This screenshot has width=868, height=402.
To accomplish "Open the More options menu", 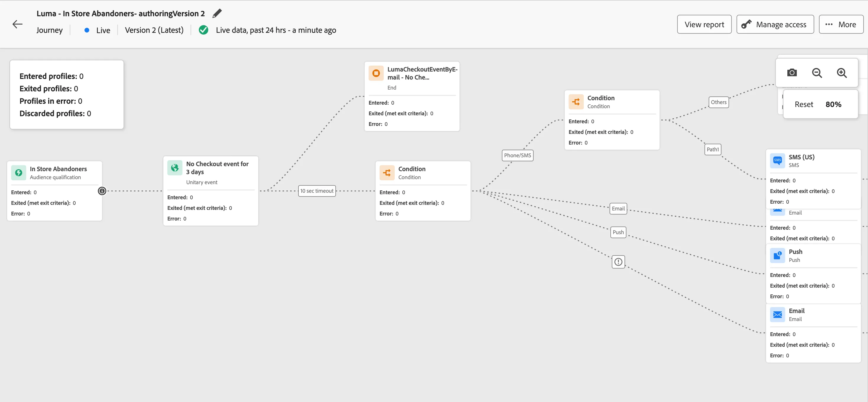I will 841,24.
